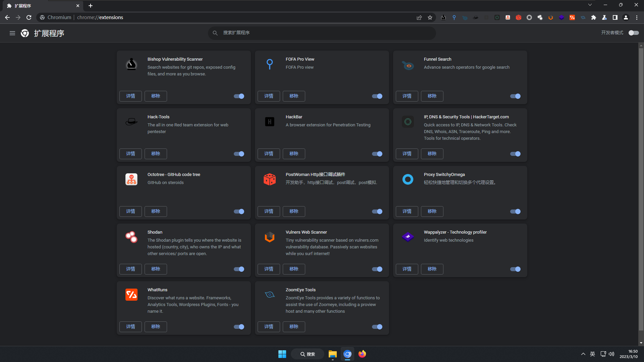Open Firefox from the taskbar
The image size is (644, 362).
(362, 354)
